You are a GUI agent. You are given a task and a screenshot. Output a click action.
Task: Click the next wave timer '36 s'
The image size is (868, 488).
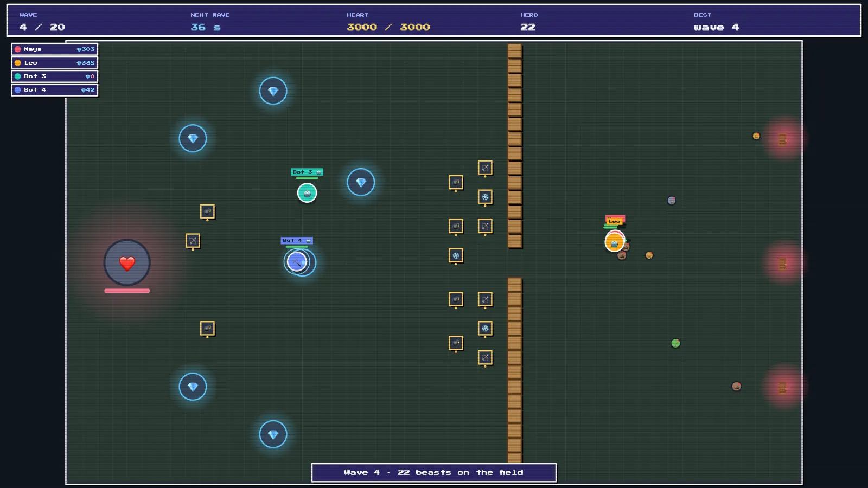click(x=206, y=27)
